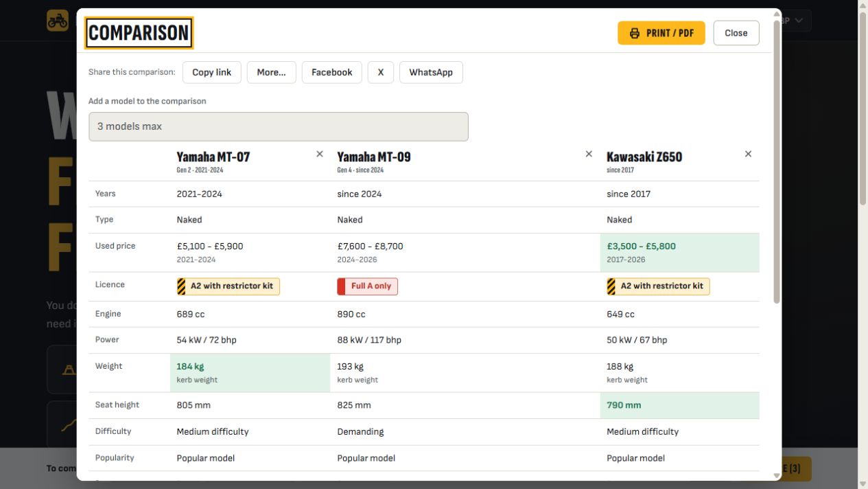The width and height of the screenshot is (868, 489).
Task: Click the Kawasaki Z650 licence badge
Action: click(658, 286)
